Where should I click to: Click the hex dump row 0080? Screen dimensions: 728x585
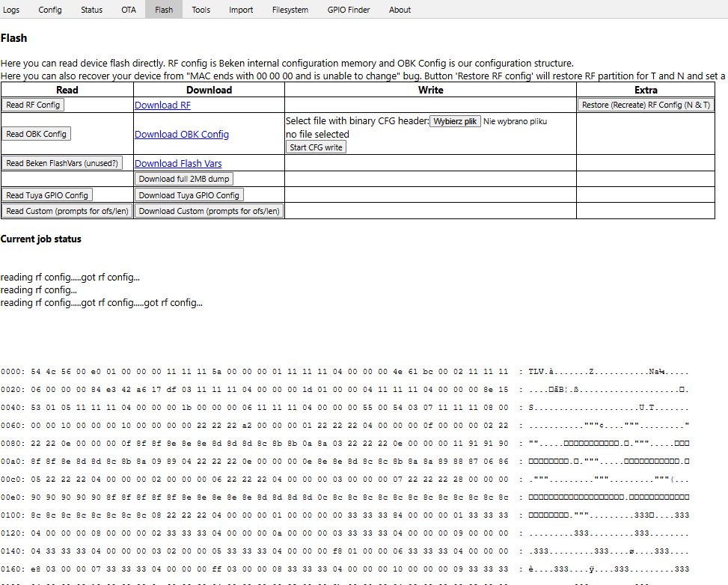pyautogui.click(x=344, y=444)
